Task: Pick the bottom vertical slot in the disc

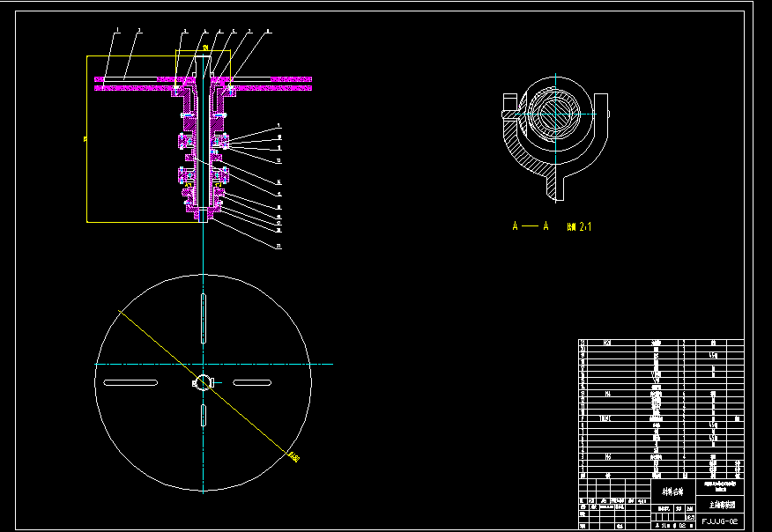Action: [x=204, y=415]
